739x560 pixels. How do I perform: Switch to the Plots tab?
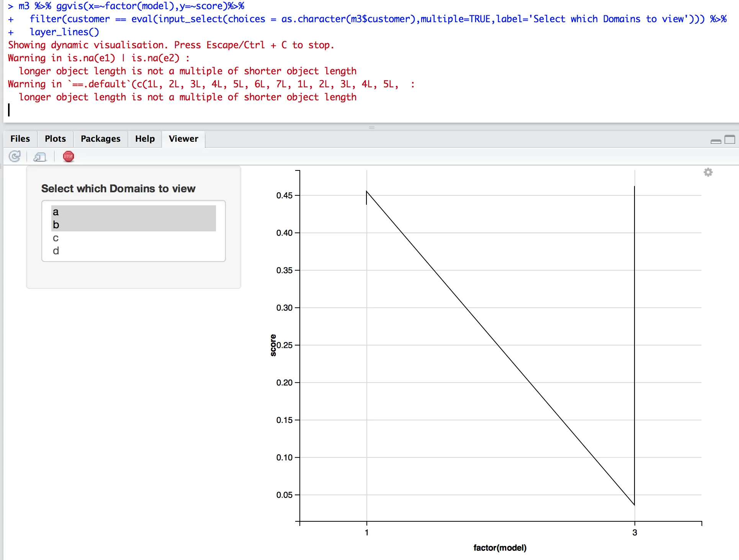55,139
